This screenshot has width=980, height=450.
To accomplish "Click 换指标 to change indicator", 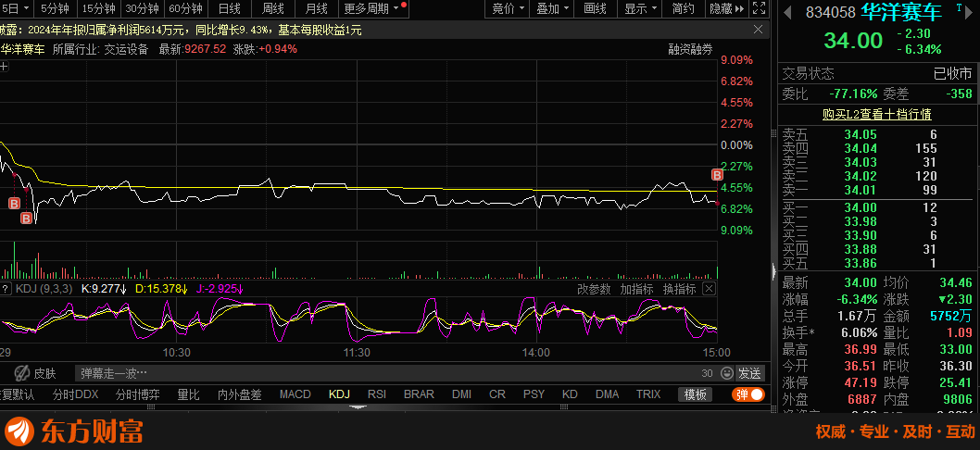I will tap(679, 289).
